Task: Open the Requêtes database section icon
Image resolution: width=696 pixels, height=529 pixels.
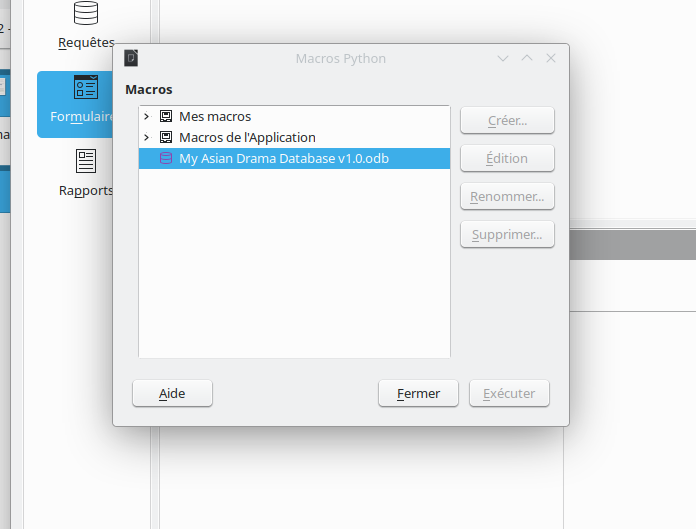Action: click(86, 13)
